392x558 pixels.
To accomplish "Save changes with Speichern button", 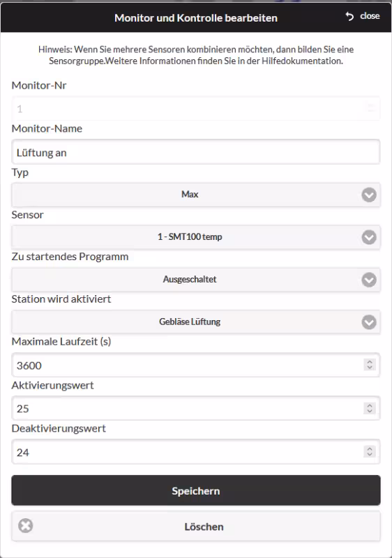I will 196,490.
